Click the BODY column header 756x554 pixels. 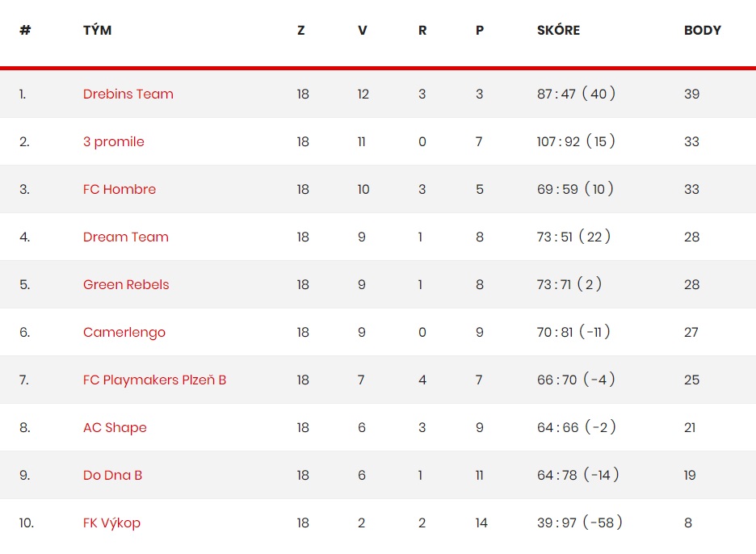click(702, 31)
